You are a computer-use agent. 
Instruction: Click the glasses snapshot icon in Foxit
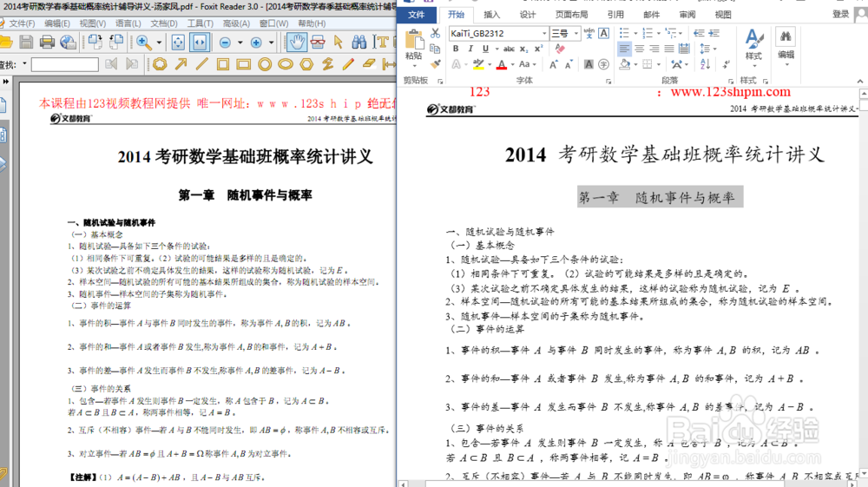coord(318,42)
